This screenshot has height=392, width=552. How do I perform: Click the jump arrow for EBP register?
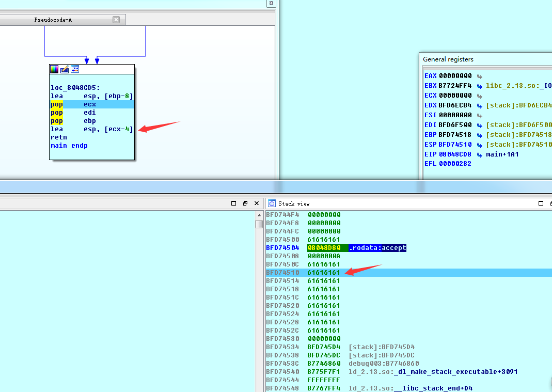point(480,135)
